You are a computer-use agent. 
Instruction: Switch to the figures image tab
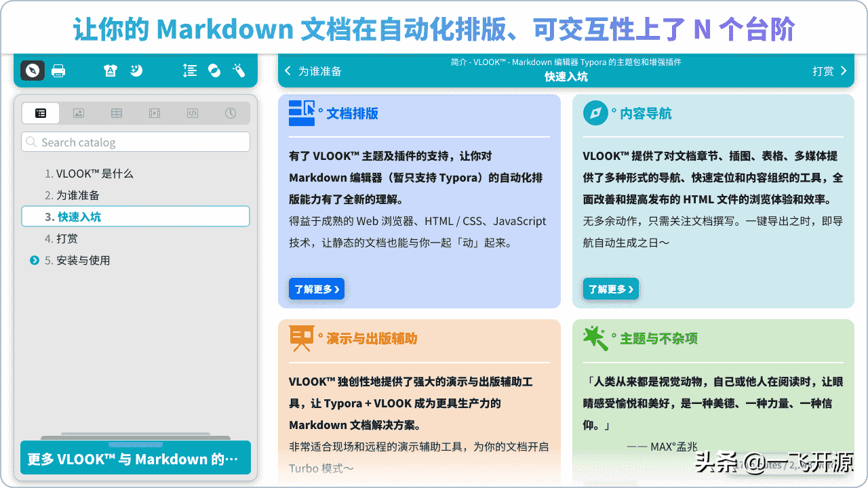pyautogui.click(x=79, y=113)
